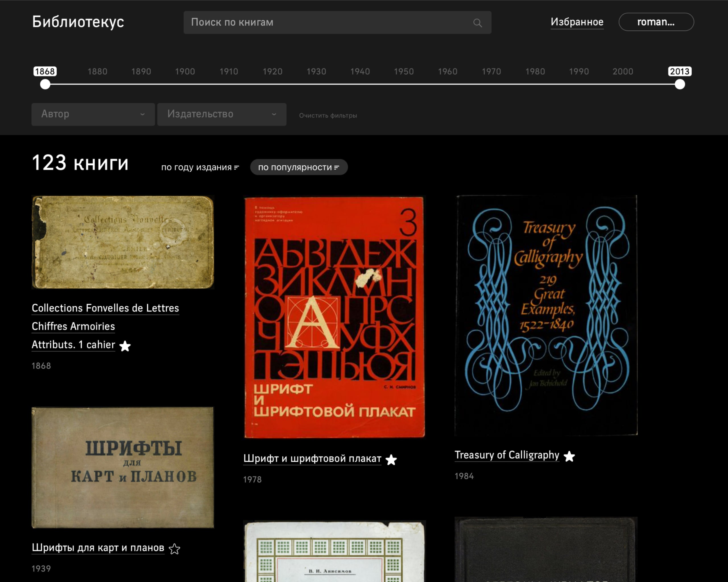Open the Treasury of Calligraphy cover thumbnail
The width and height of the screenshot is (728, 582).
[x=546, y=315]
